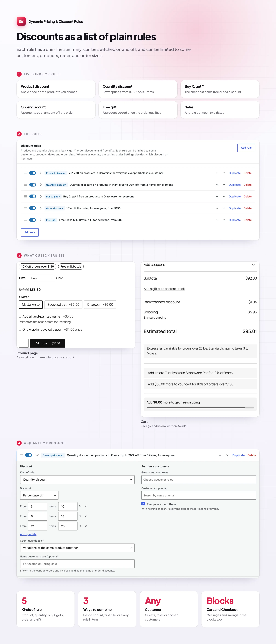Screen dimensions: 276x644
Task: Select the Charcoal glaze option
Action: (100, 305)
